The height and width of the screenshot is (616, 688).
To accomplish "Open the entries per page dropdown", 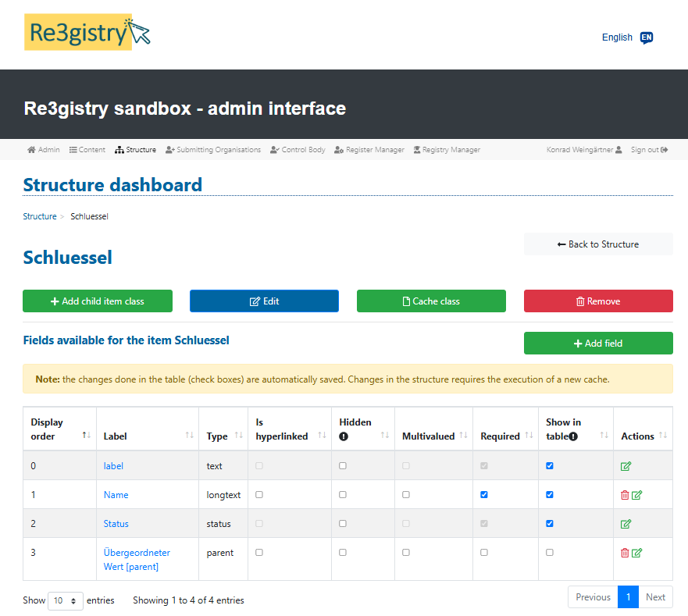I will 66,600.
